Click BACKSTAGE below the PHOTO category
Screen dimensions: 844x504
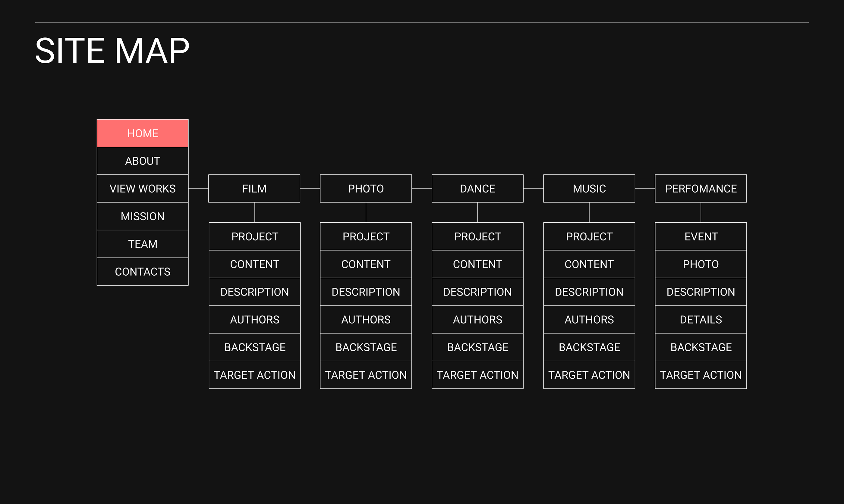pos(366,347)
